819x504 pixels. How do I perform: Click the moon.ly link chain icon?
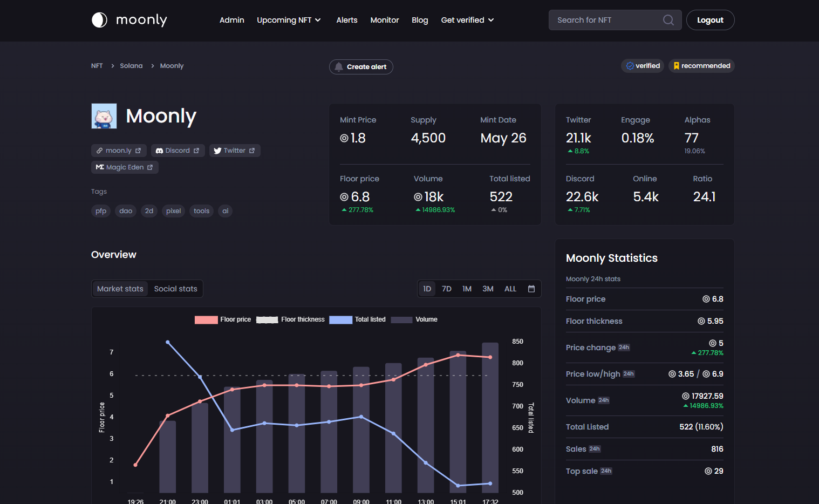(x=99, y=151)
